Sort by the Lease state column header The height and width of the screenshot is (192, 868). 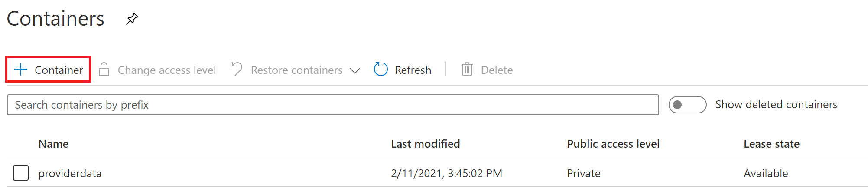pyautogui.click(x=771, y=144)
